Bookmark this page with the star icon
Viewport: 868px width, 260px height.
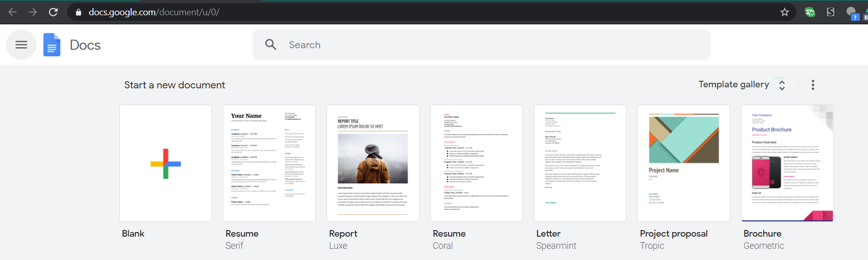click(785, 12)
